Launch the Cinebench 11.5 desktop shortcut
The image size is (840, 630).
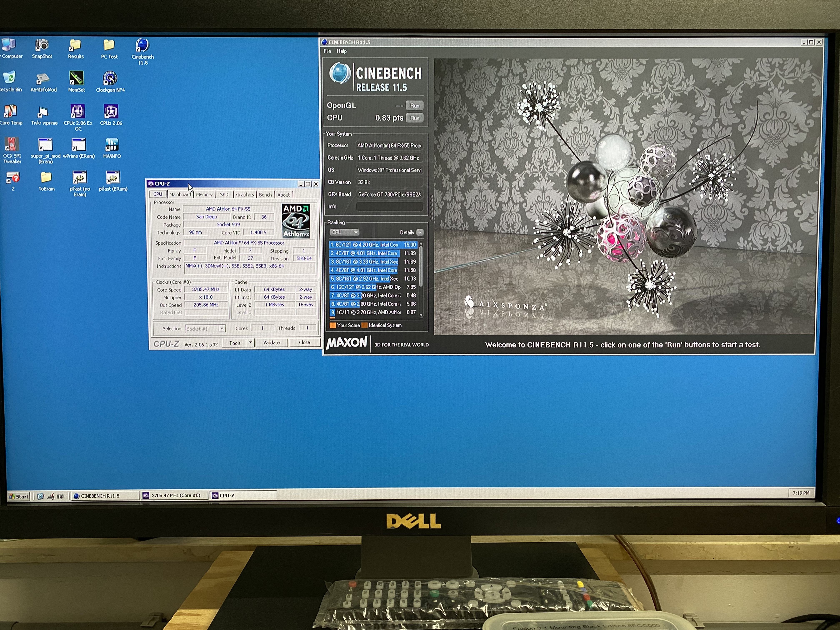point(142,51)
